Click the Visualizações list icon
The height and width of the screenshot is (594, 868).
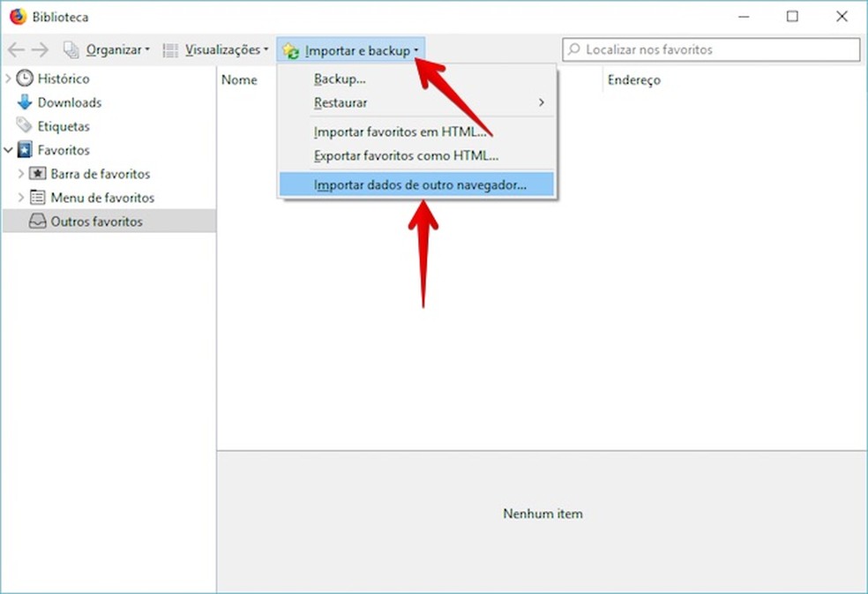coord(170,50)
